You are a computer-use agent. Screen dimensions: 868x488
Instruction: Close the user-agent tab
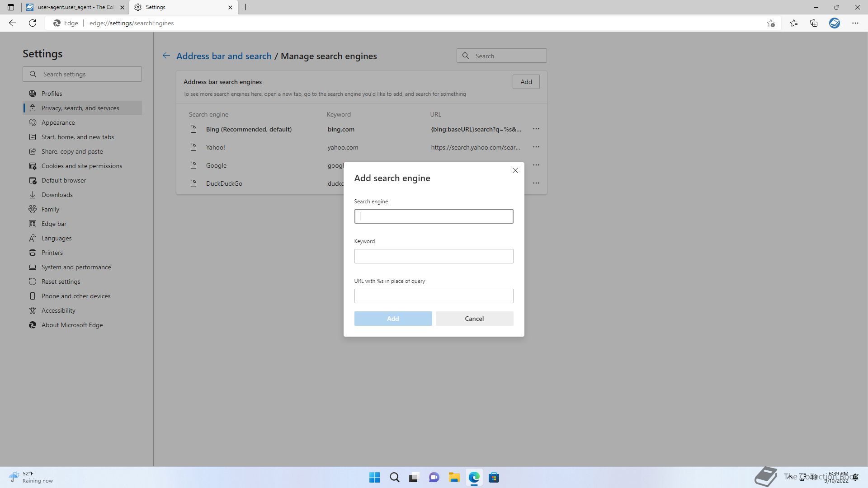[x=122, y=7]
